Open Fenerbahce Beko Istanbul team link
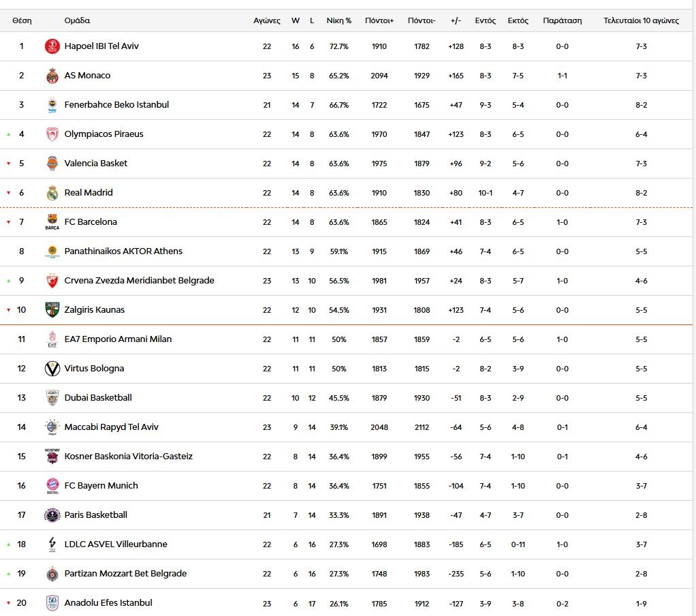696x616 pixels. (116, 105)
